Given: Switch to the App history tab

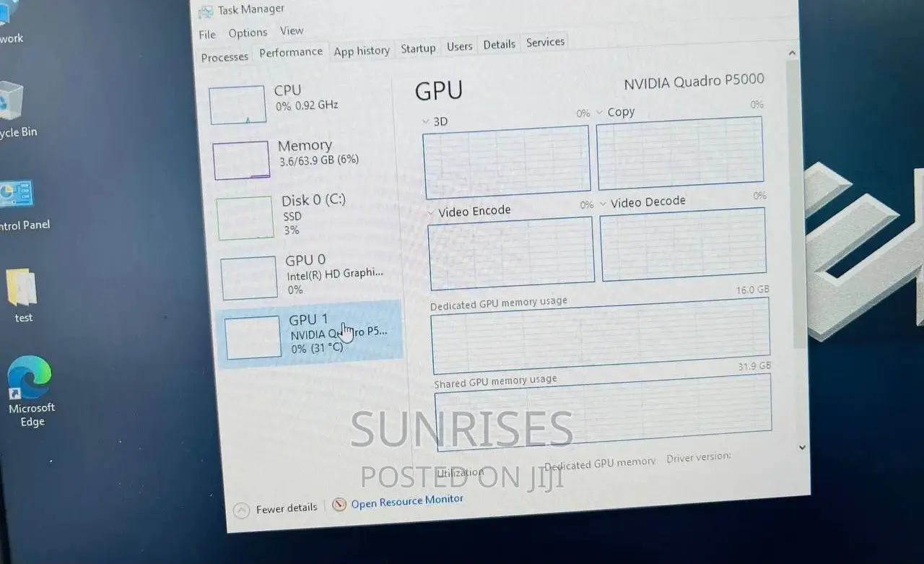Looking at the screenshot, I should point(362,51).
